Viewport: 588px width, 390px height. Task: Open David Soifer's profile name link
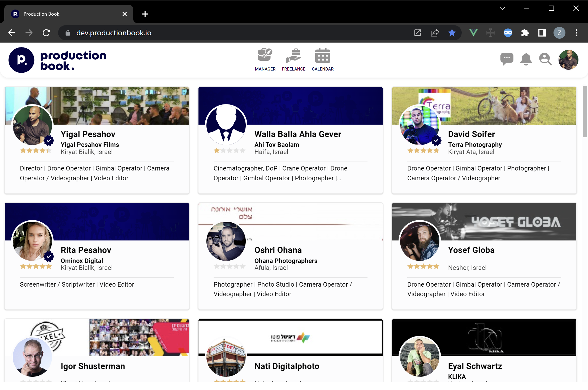pos(471,134)
